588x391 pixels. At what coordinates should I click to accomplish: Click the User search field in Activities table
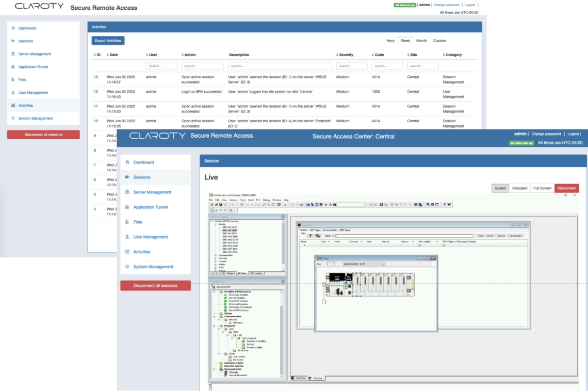point(161,66)
